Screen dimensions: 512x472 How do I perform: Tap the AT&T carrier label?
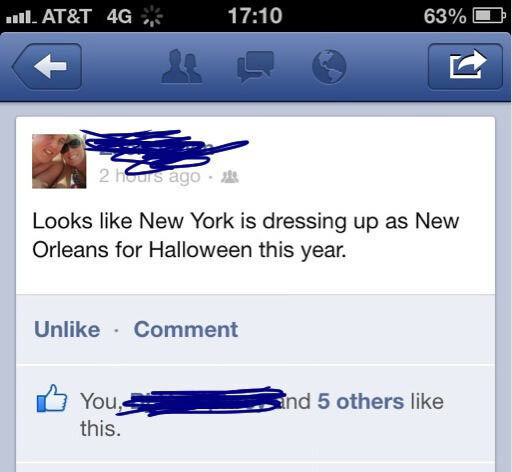(67, 16)
